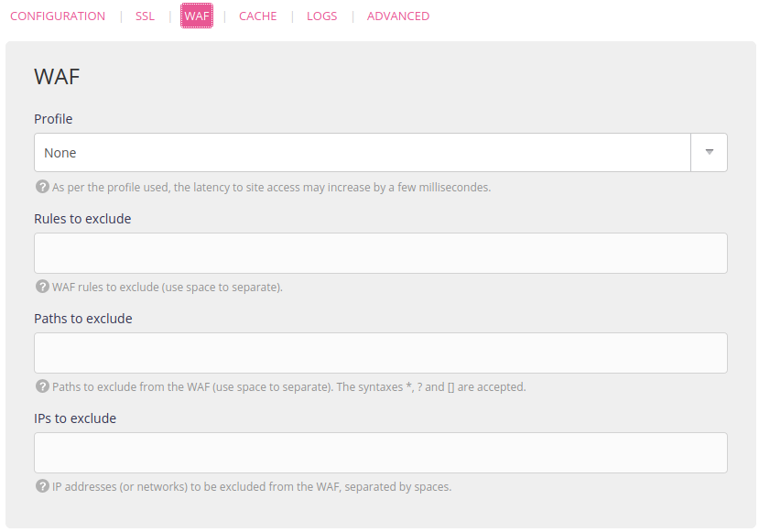Go to the CACHE tab

[x=257, y=16]
